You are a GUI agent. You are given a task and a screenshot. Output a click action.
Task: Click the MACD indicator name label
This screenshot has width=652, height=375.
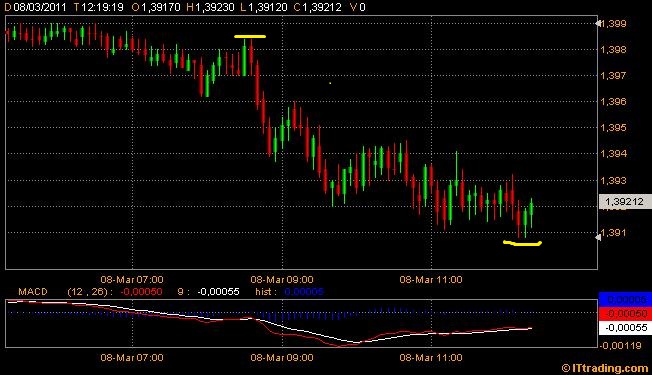[x=33, y=292]
